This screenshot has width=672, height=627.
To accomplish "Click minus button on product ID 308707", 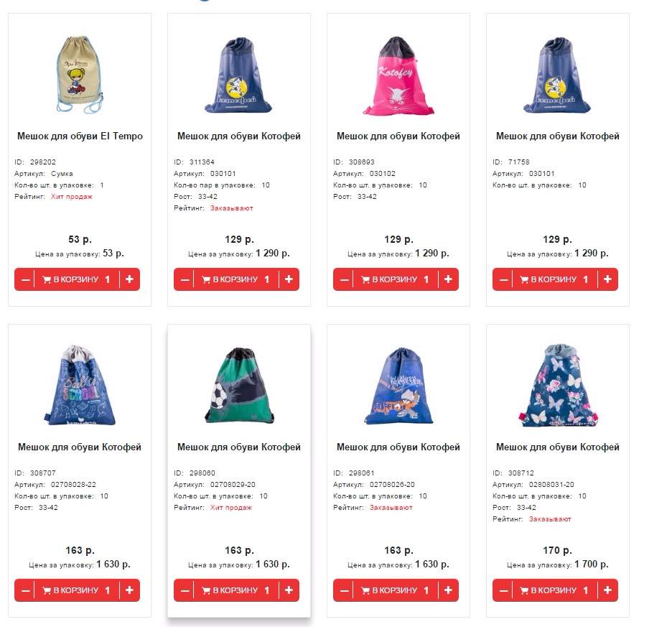I will (x=25, y=590).
